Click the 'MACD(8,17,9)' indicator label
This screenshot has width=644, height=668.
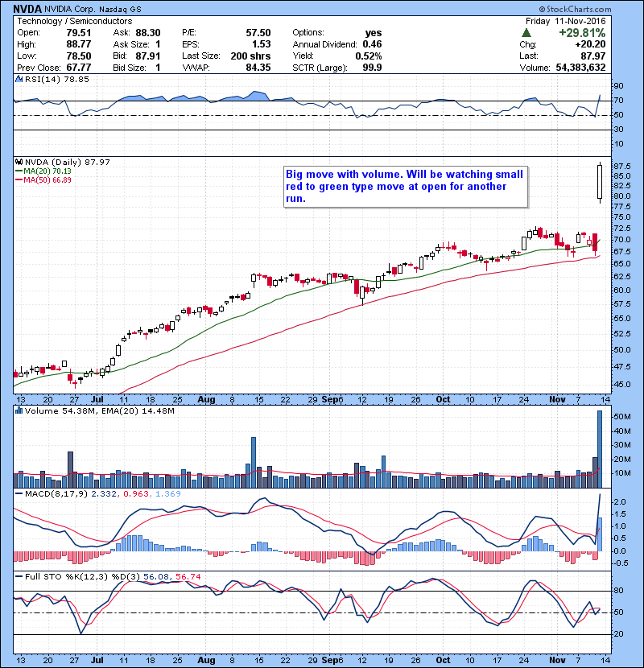pyautogui.click(x=56, y=494)
